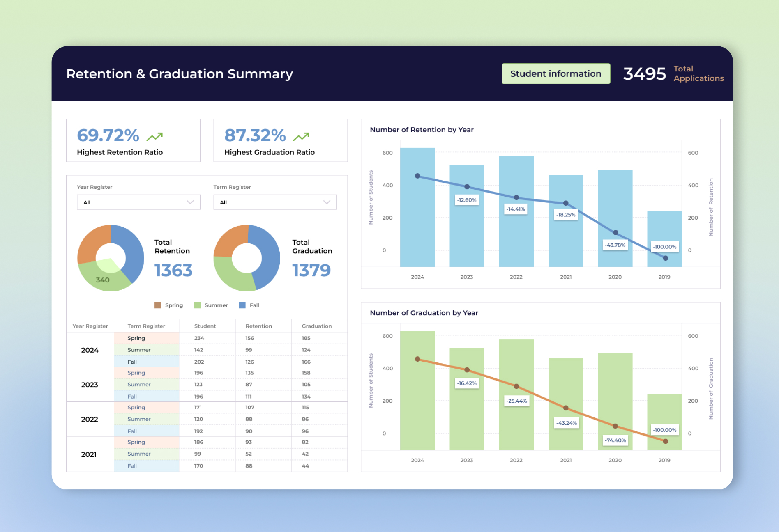Click the 2021 bar in Graduation chart
779x532 pixels.
click(x=566, y=404)
